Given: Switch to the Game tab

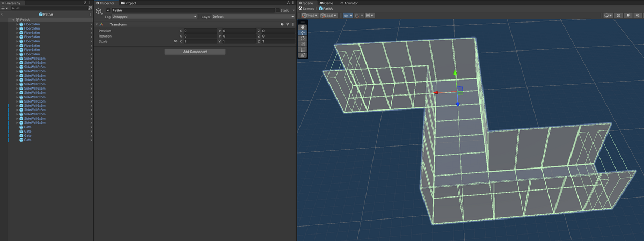Looking at the screenshot, I should click(326, 3).
